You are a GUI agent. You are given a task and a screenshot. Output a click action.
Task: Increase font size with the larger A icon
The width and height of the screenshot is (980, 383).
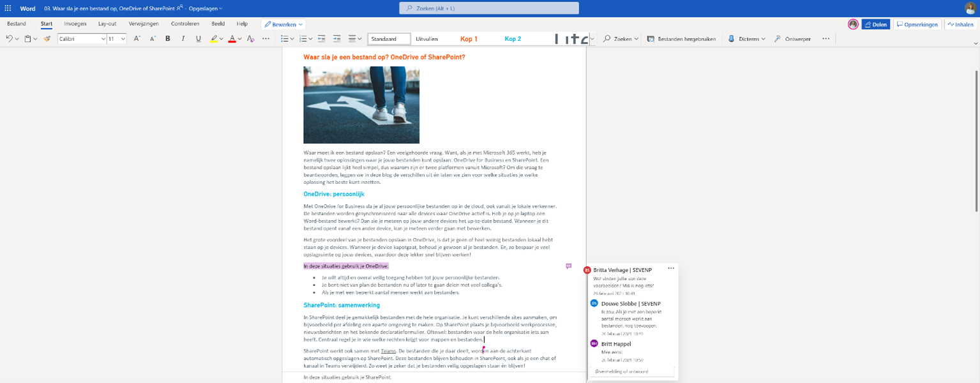[137, 39]
